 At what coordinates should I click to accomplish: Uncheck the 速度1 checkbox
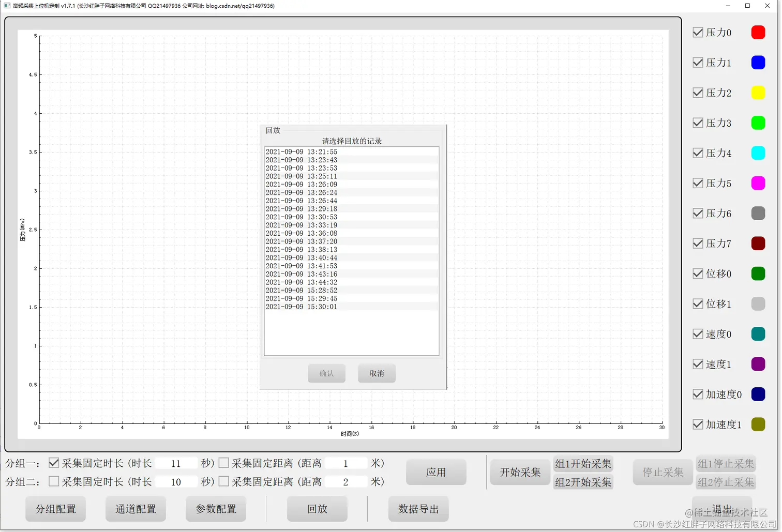[x=698, y=364]
